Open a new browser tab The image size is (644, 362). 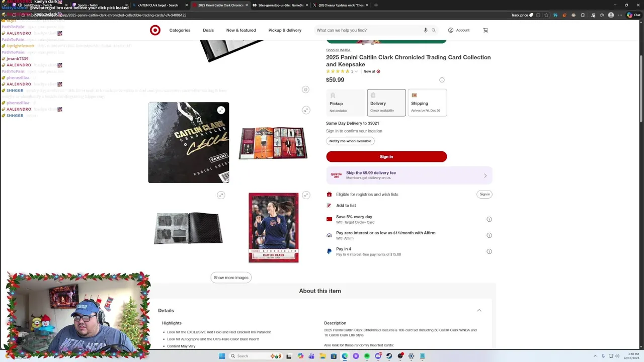(376, 5)
